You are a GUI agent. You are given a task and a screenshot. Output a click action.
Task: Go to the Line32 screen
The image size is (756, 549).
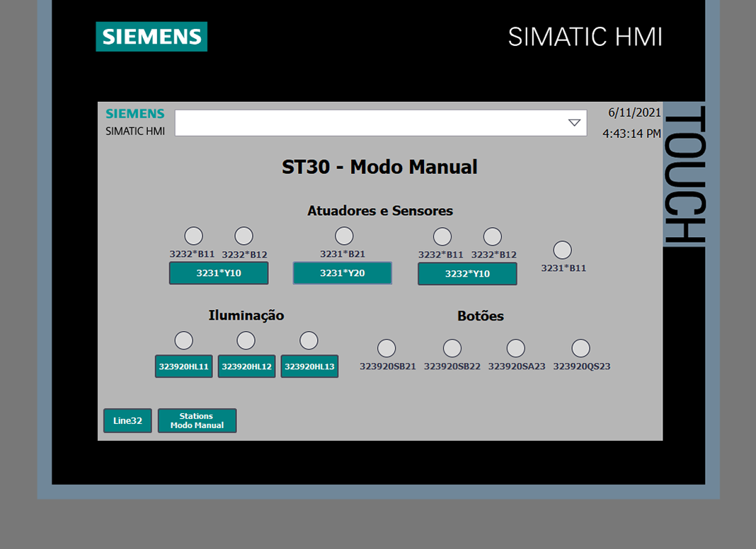(x=127, y=421)
